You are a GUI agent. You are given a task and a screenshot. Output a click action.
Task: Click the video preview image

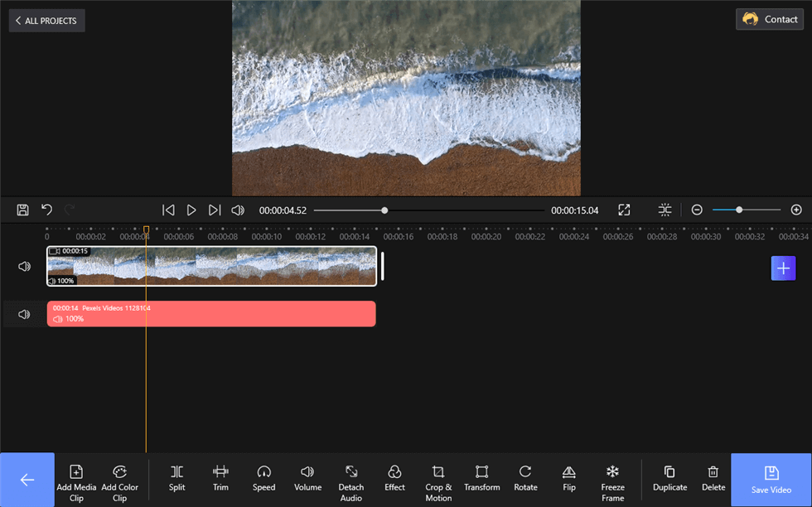[x=406, y=98]
